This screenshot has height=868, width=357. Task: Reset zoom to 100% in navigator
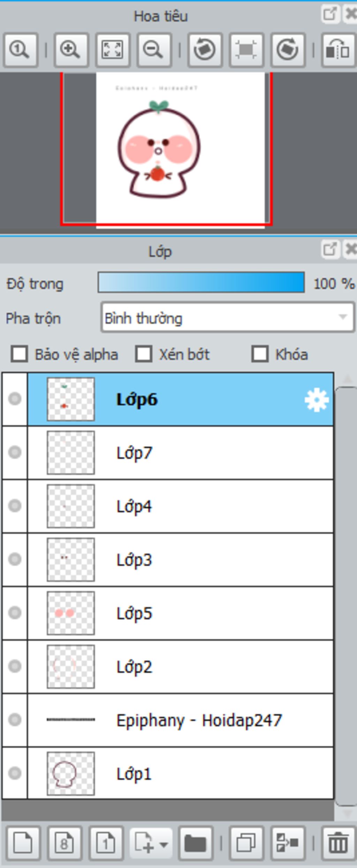click(x=21, y=50)
